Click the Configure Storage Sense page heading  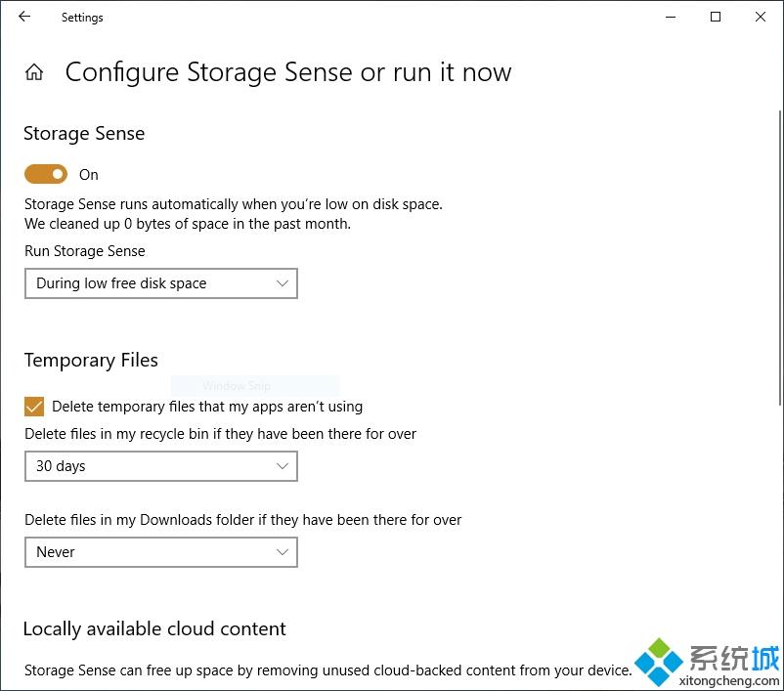(x=288, y=72)
